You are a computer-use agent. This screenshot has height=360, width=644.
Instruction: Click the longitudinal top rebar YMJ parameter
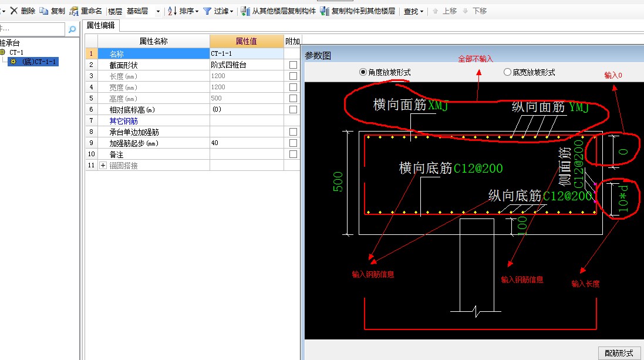(579, 107)
